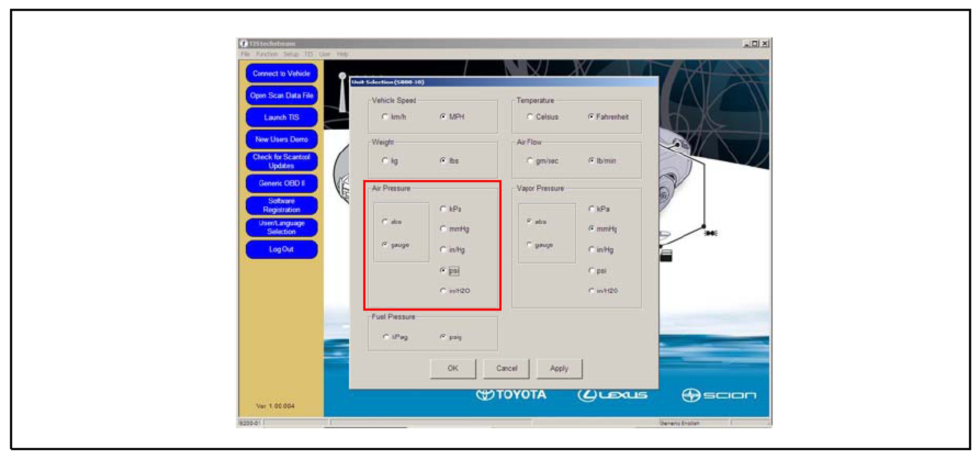The height and width of the screenshot is (461, 980).
Task: Select kPa under Air Pressure
Action: tap(443, 209)
